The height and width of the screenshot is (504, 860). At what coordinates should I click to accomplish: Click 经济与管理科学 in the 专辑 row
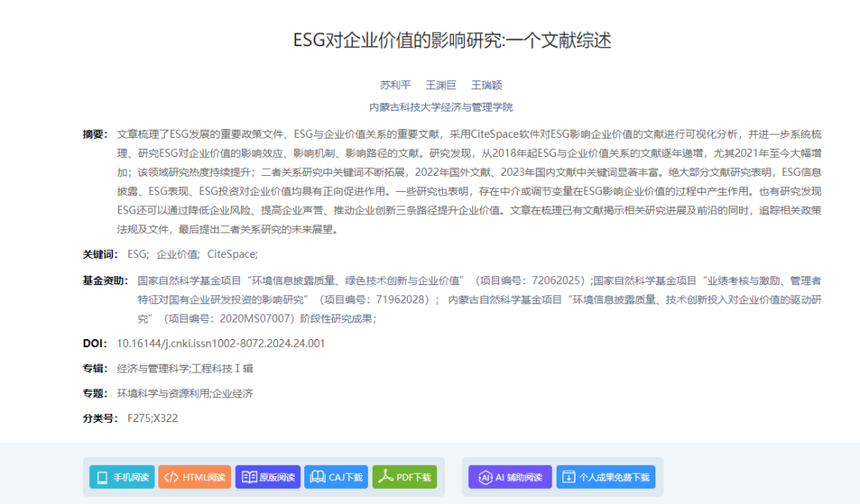(153, 368)
